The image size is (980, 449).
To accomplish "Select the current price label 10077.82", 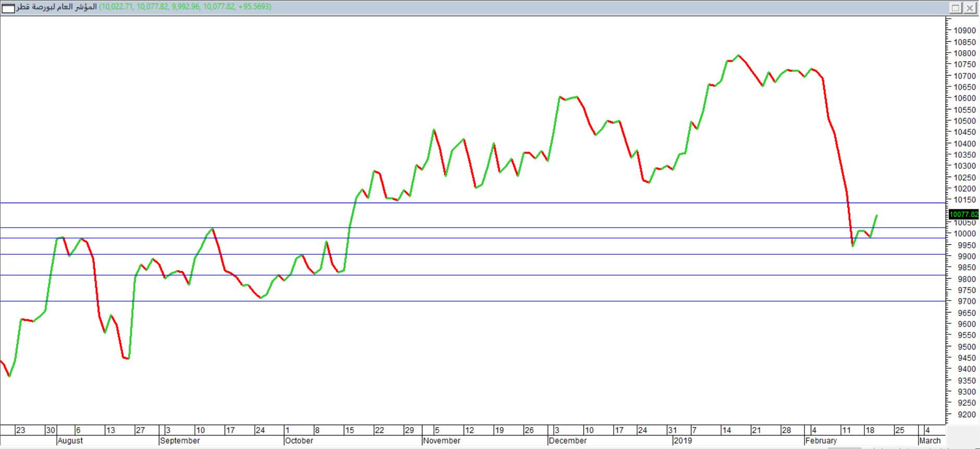I will [x=964, y=214].
